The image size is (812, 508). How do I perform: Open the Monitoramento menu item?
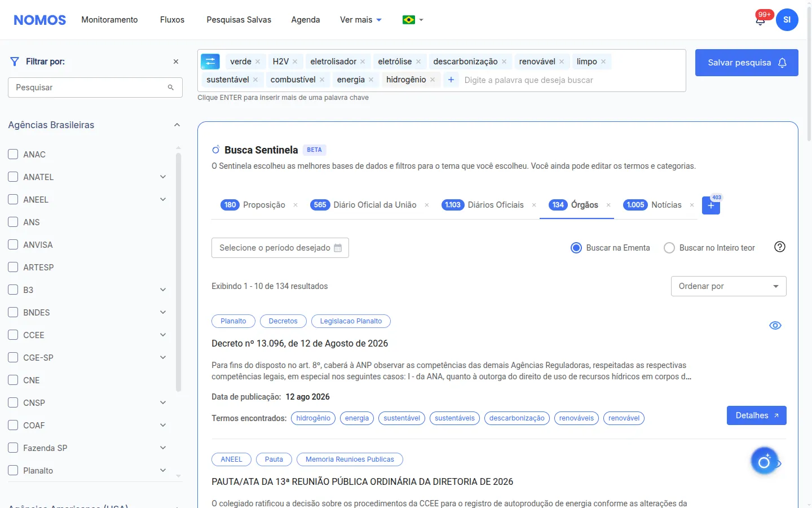(109, 20)
